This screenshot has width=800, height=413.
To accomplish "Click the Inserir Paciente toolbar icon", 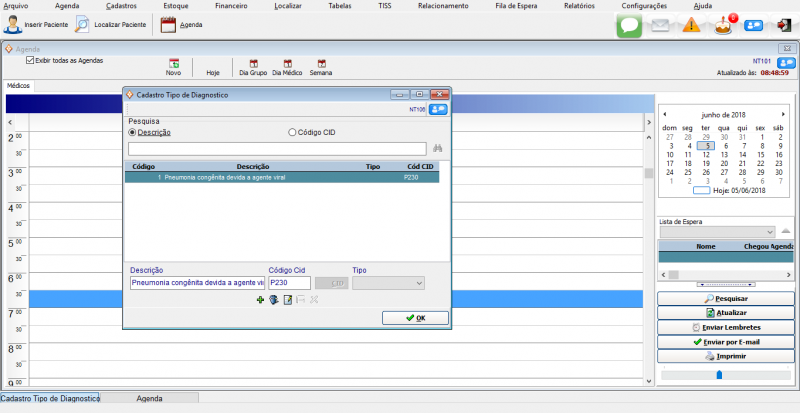I will (x=12, y=25).
